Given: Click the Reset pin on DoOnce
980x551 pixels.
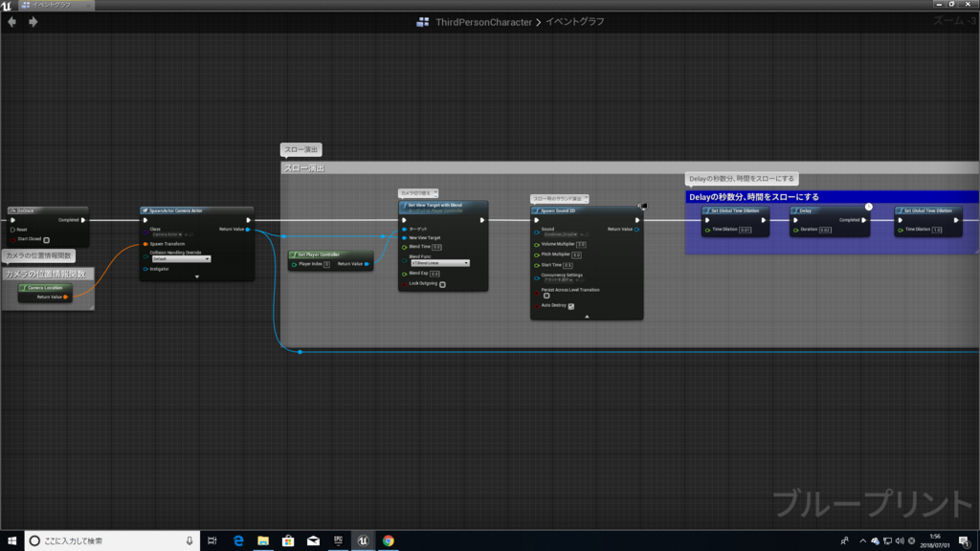Looking at the screenshot, I should [x=12, y=230].
